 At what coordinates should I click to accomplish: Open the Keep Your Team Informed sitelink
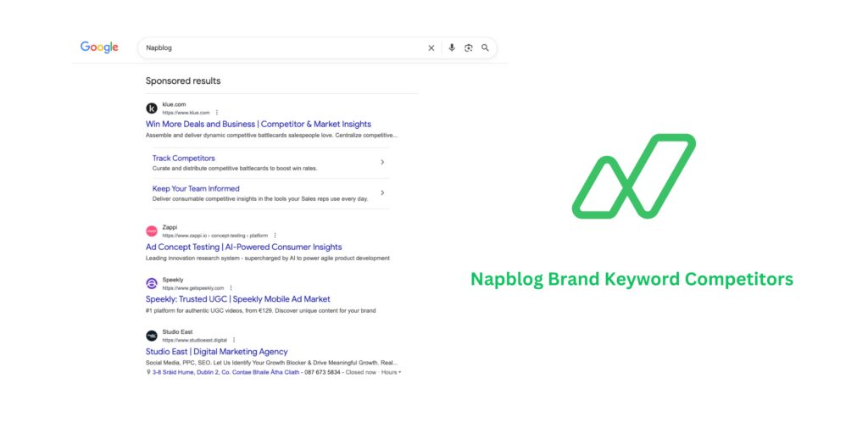coord(196,189)
